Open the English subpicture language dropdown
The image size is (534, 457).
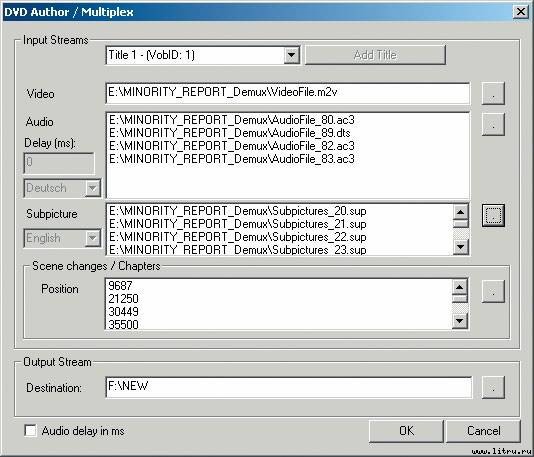(92, 238)
